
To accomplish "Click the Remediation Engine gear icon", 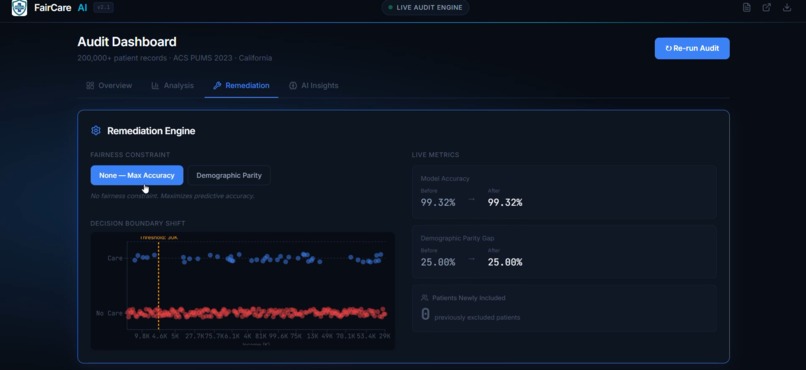I will pos(96,131).
